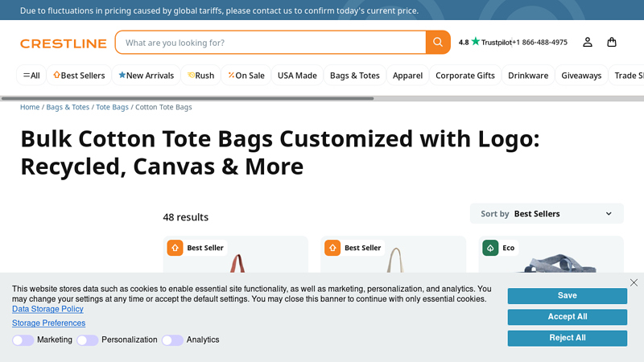
Task: Go to Bags & Totes breadcrumb link
Action: pyautogui.click(x=68, y=107)
